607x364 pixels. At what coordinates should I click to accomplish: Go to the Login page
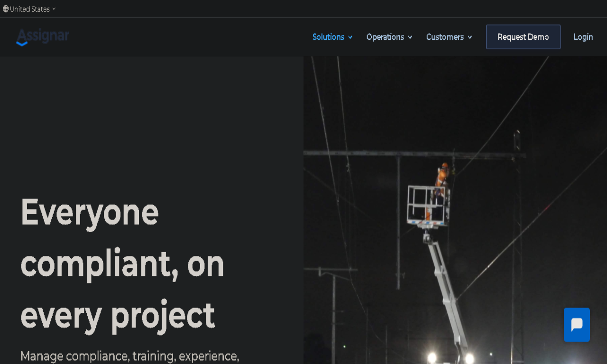tap(583, 37)
